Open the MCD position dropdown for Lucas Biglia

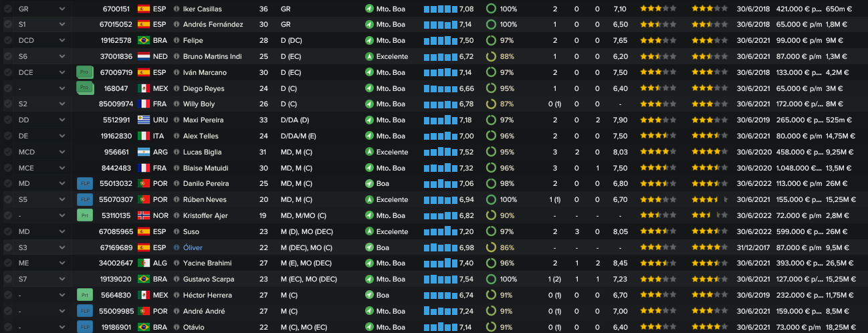tap(62, 152)
